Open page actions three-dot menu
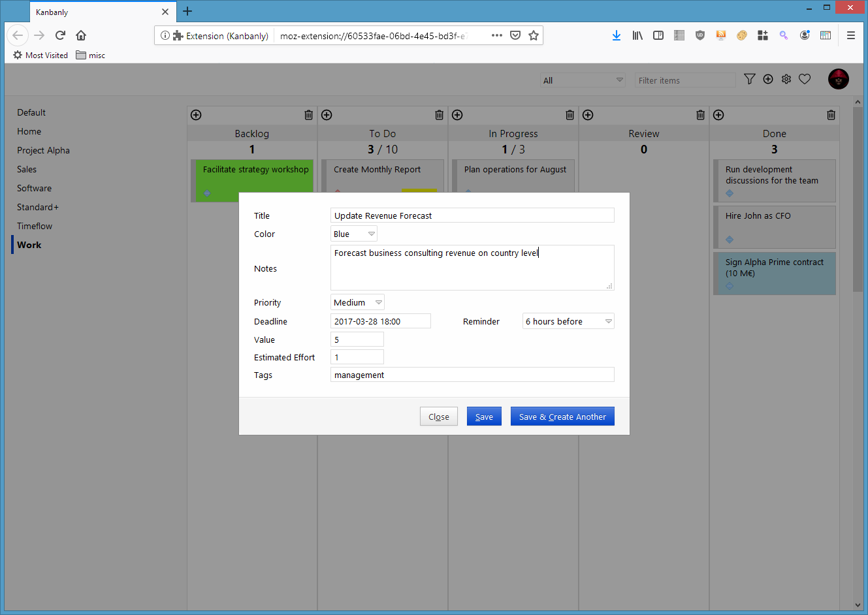The height and width of the screenshot is (615, 868). 497,35
